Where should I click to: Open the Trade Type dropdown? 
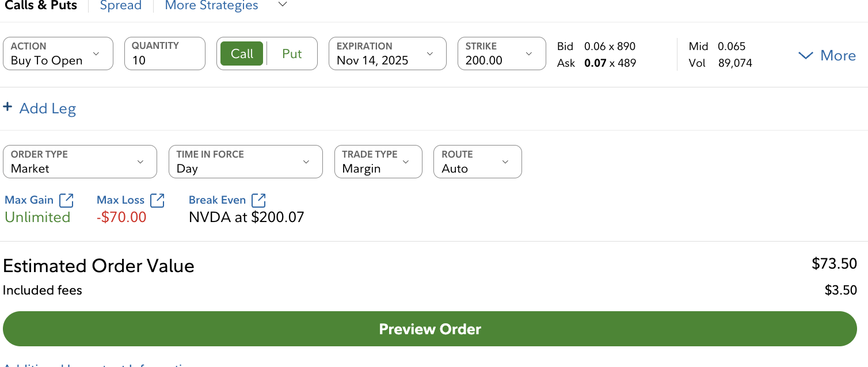tap(378, 162)
